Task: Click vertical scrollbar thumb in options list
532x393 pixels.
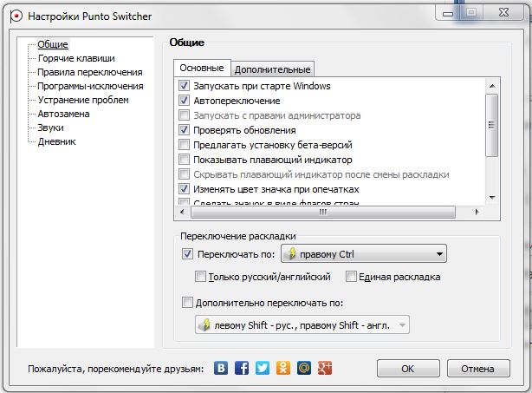Action: point(492,125)
